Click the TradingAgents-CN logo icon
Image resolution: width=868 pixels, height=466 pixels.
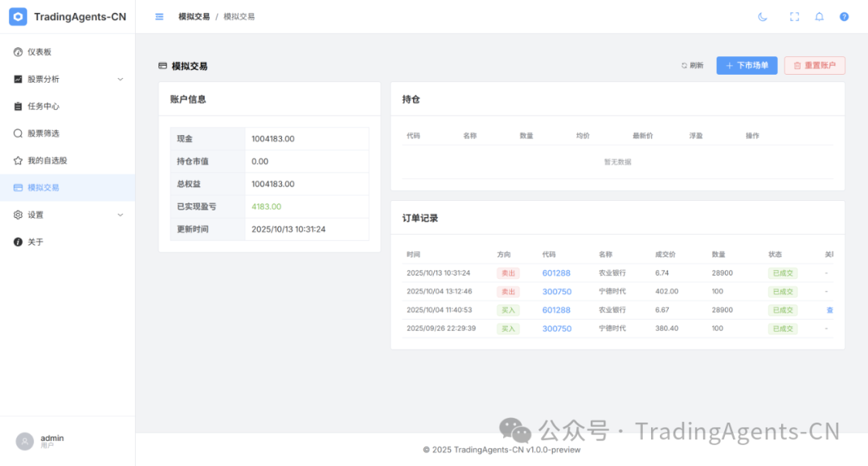coord(18,17)
